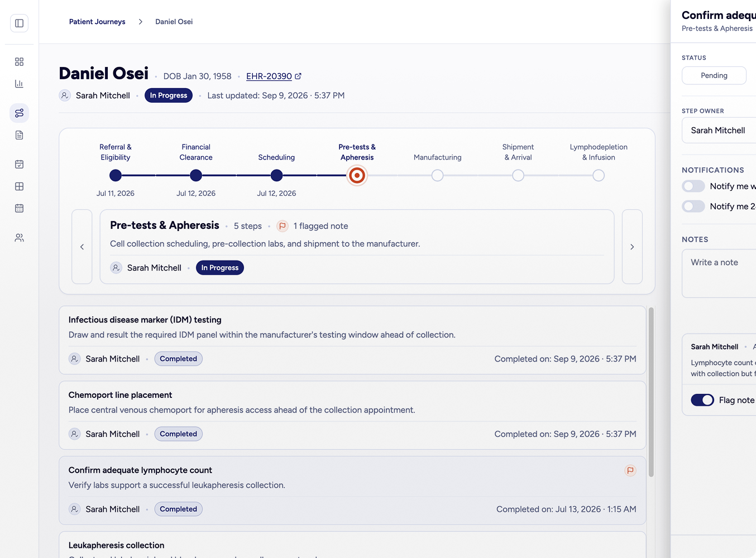
Task: Open the users icon in sidebar
Action: (19, 238)
